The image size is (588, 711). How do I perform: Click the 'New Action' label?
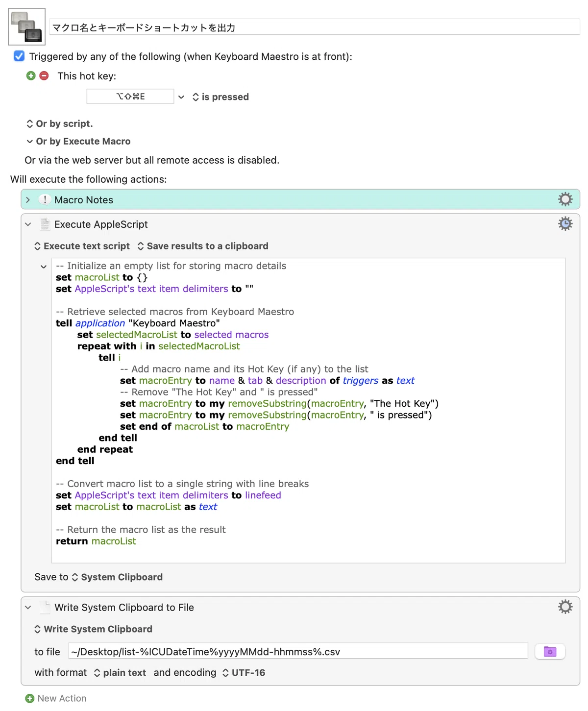coord(62,698)
